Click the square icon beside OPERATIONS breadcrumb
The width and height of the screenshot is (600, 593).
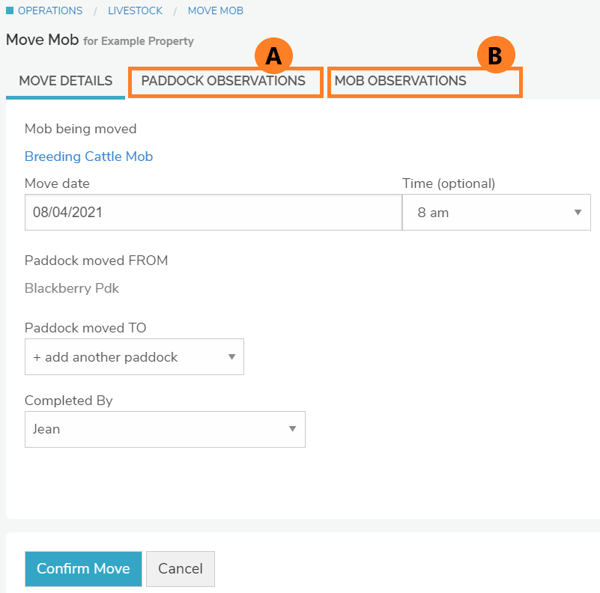pyautogui.click(x=10, y=11)
